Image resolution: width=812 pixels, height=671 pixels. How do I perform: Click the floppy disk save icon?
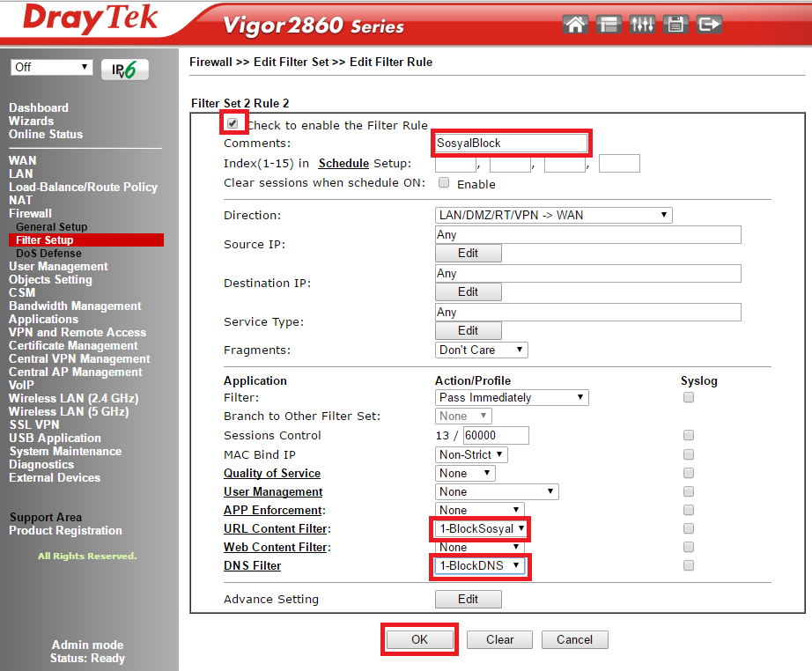coord(675,25)
